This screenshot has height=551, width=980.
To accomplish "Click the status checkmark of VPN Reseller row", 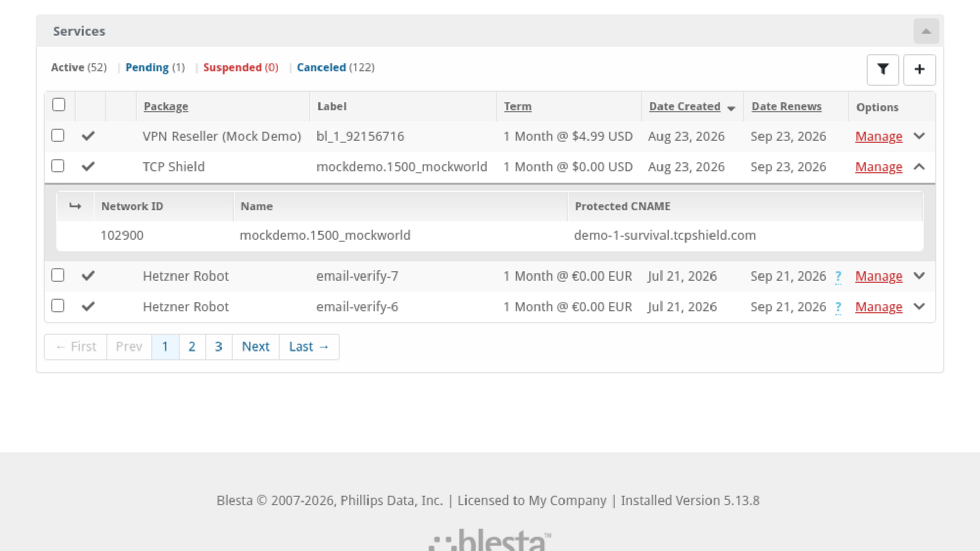I will coord(88,136).
